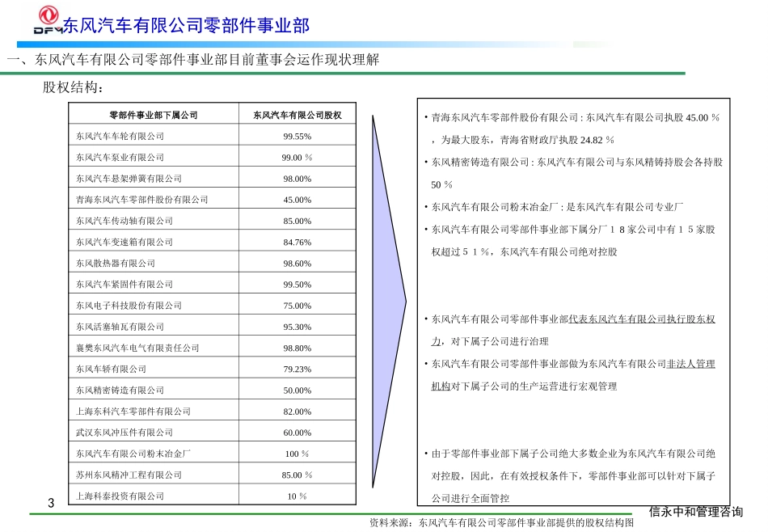Screen dimensions: 768x532
Task: Select the cell 东风汽车传动轴有限公司
Action: [124, 221]
